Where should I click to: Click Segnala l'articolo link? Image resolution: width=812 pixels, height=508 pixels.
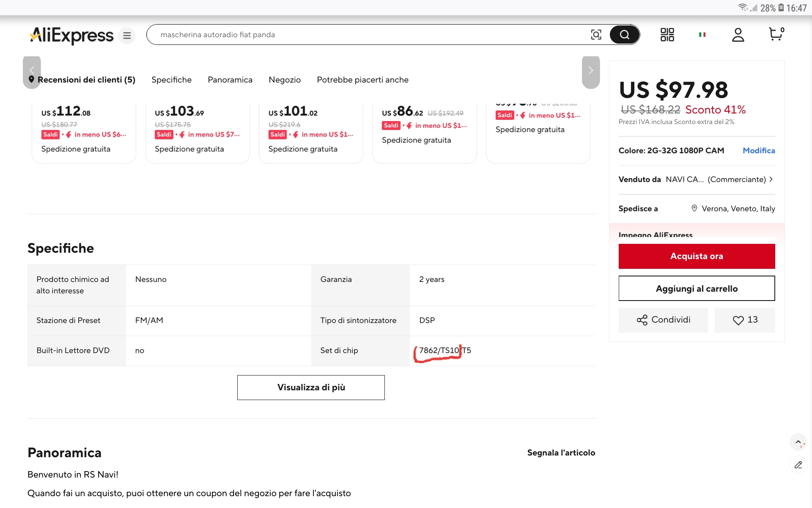coord(561,453)
